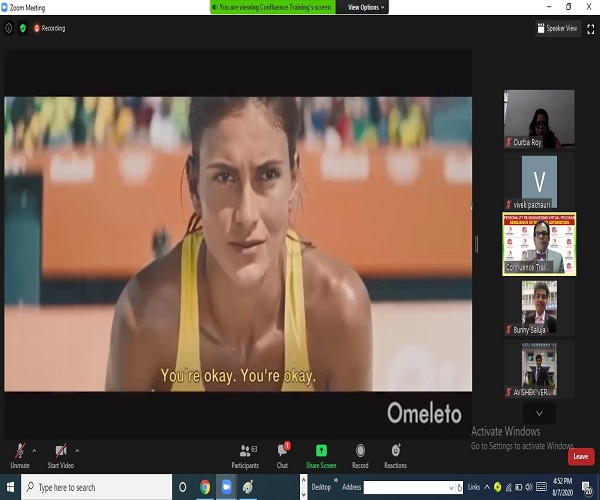The height and width of the screenshot is (500, 600).
Task: Open the Address bar dropdown arrow
Action: [451, 488]
